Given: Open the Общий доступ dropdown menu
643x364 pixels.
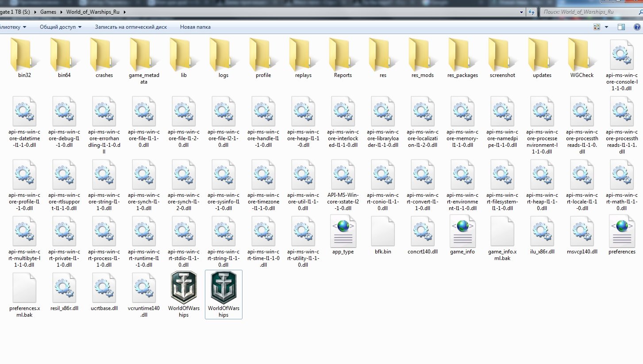Looking at the screenshot, I should point(61,27).
